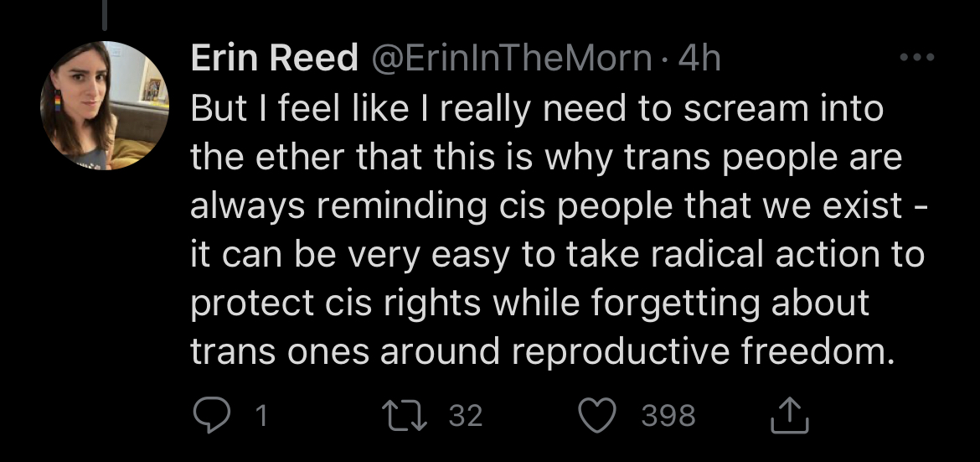Click the rainbow earring in the avatar photo

[58, 101]
